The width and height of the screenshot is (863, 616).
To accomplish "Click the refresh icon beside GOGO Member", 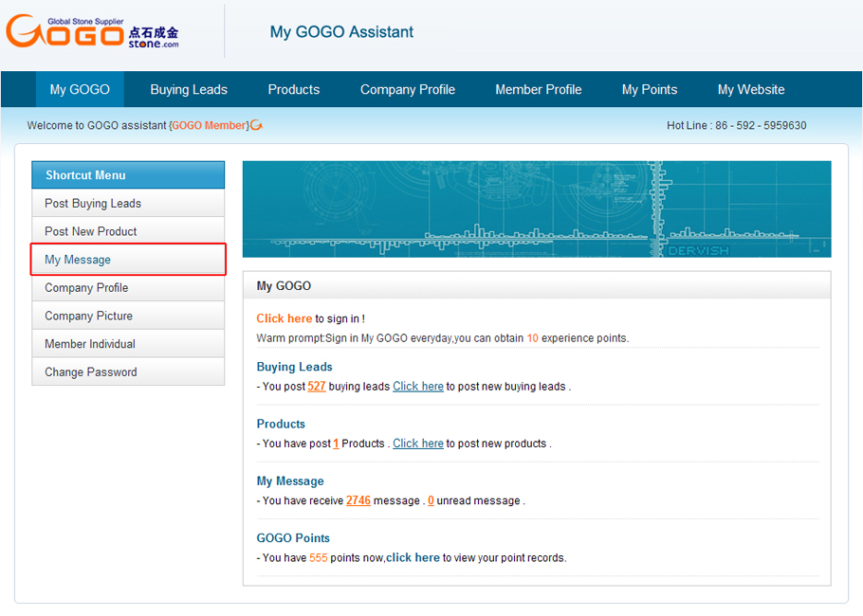I will (x=257, y=125).
